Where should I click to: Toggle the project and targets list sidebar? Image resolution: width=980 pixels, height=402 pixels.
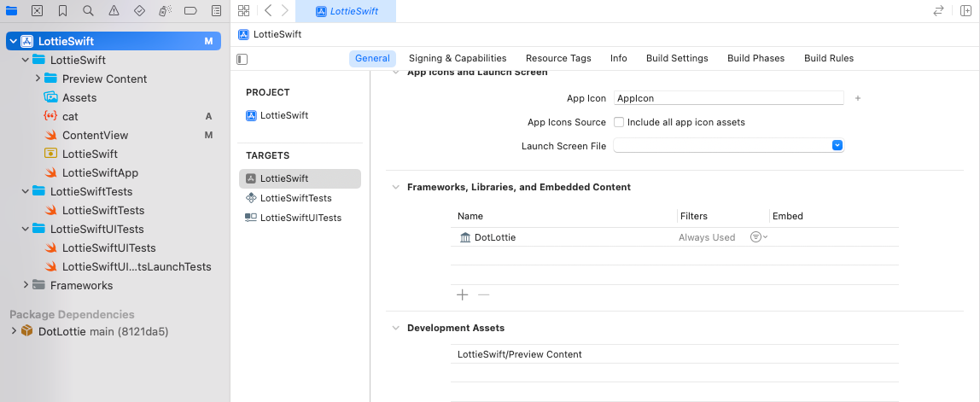pyautogui.click(x=242, y=59)
